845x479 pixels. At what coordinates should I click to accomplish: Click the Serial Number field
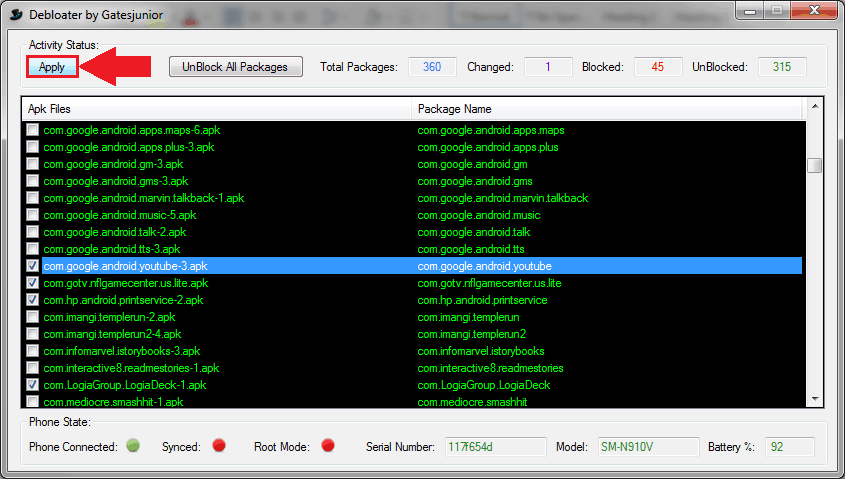point(495,447)
